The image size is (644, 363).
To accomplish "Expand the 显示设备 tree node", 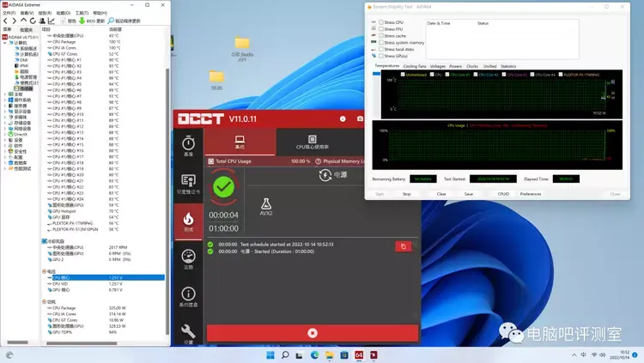I will (5, 112).
